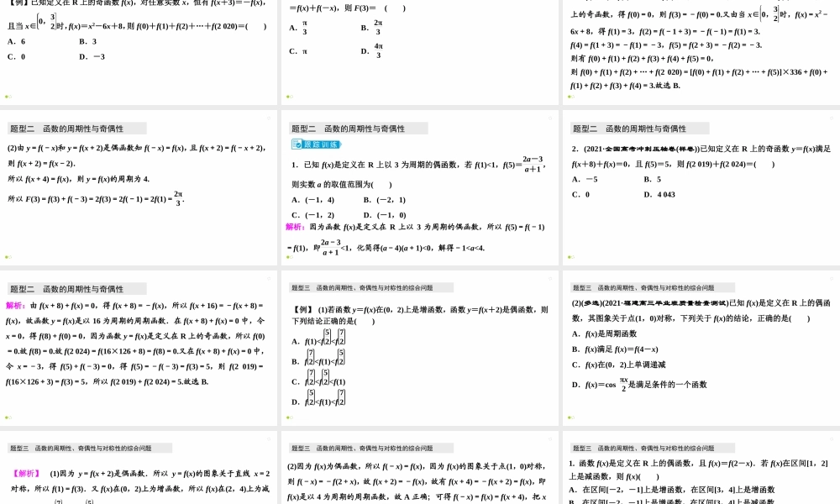Viewport: 840px width, 504px height.
Task: Select option A. π/3 in F(3) question
Action: click(x=298, y=28)
